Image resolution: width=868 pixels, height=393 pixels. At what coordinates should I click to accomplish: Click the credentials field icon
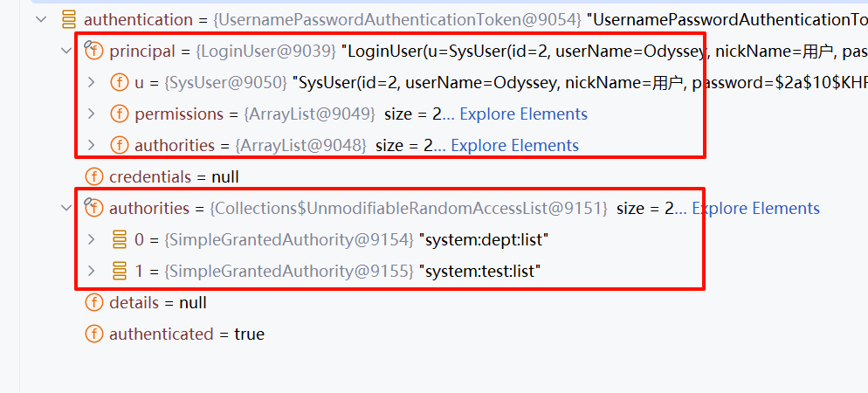coord(93,177)
